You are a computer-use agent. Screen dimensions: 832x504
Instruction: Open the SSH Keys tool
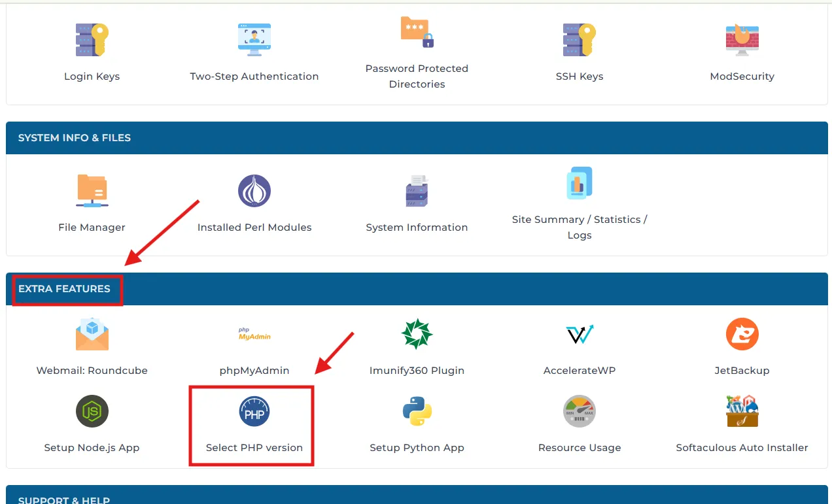[x=579, y=40]
